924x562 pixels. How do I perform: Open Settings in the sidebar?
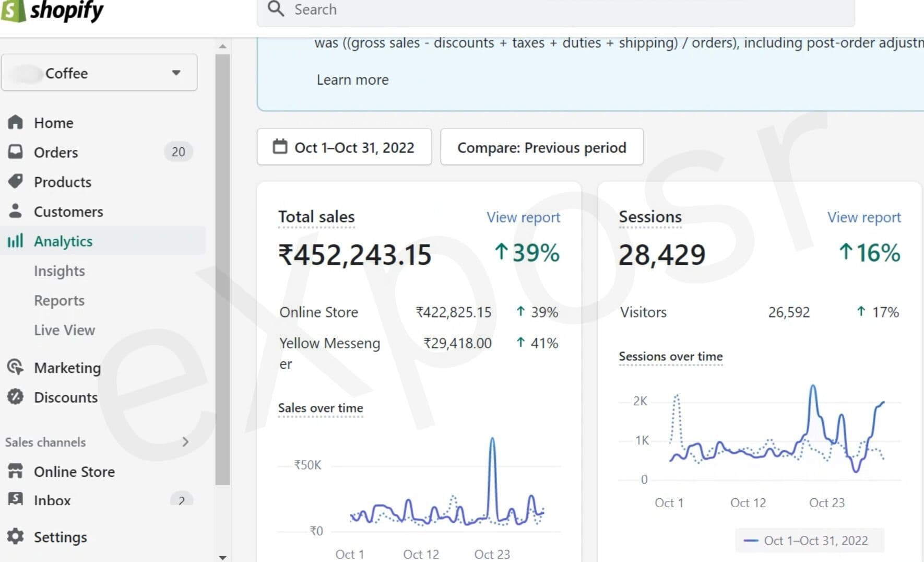pyautogui.click(x=61, y=537)
